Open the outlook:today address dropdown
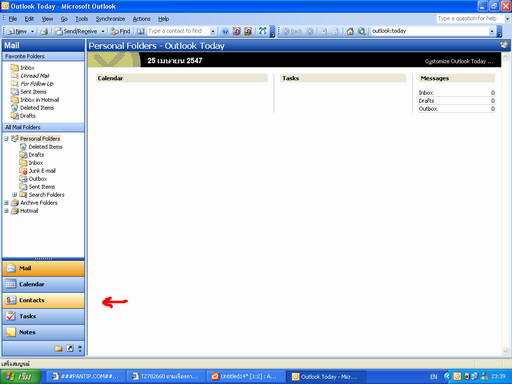The image size is (512, 384). click(492, 31)
